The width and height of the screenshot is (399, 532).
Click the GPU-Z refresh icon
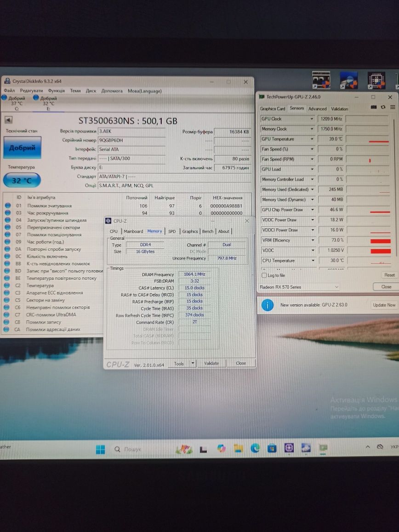coord(383,107)
